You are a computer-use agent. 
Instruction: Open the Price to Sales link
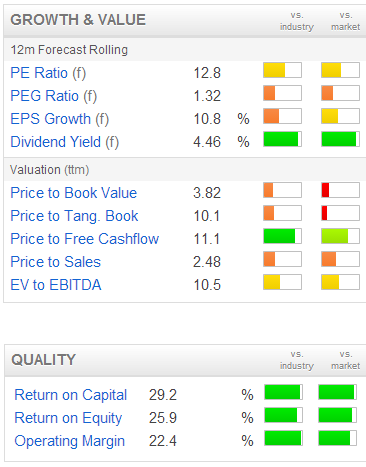[x=56, y=262]
